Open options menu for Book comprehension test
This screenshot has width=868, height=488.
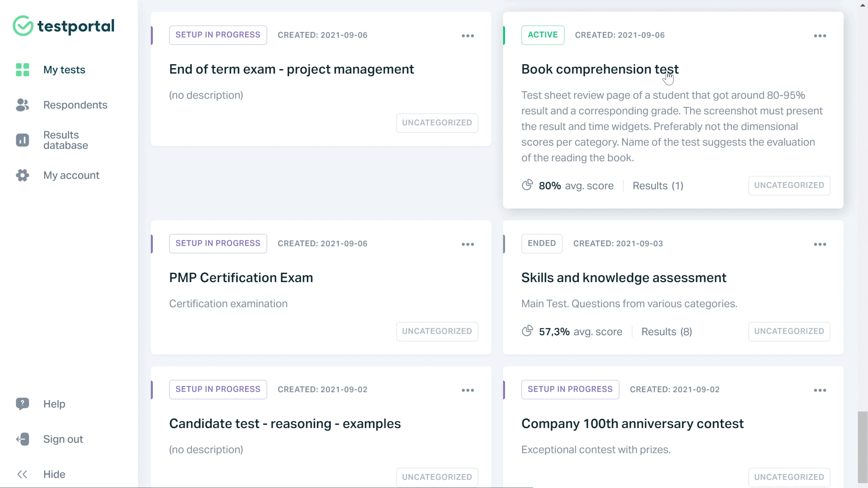[x=820, y=36]
